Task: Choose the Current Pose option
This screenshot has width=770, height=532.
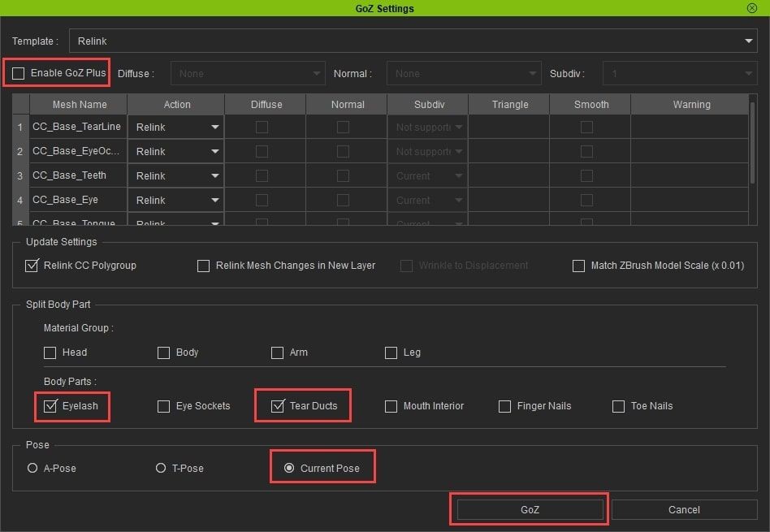Action: 289,469
